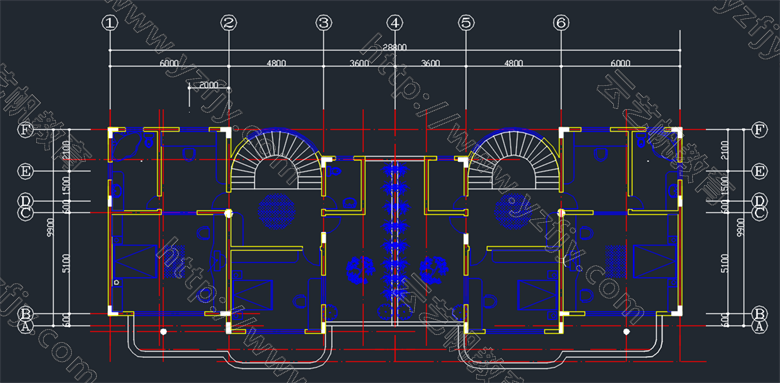Select the right-side axis bubble B
The height and width of the screenshot is (383, 780).
(758, 314)
